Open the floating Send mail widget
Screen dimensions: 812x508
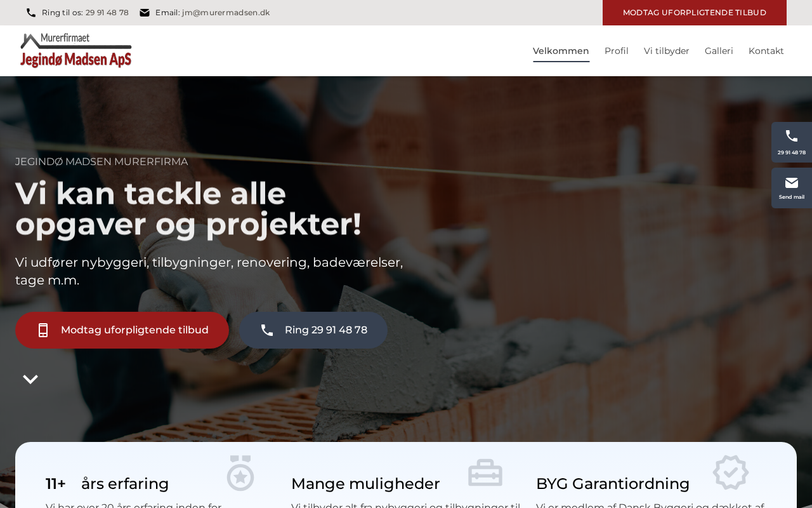pyautogui.click(x=792, y=188)
